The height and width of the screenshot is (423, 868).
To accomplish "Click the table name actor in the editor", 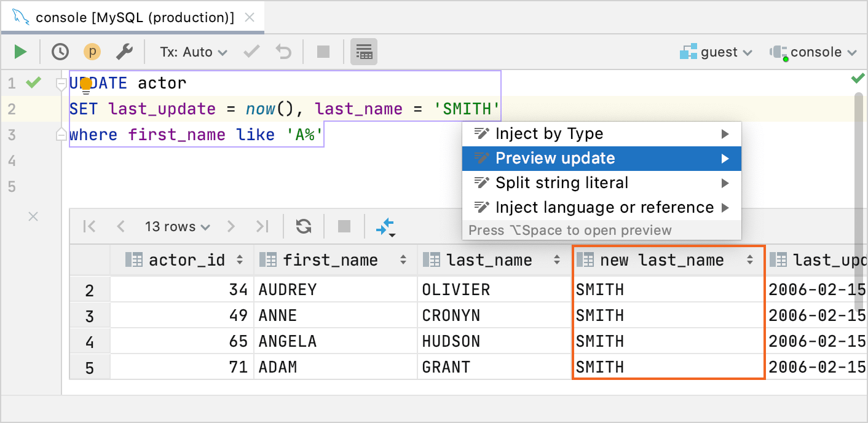I will click(x=162, y=83).
